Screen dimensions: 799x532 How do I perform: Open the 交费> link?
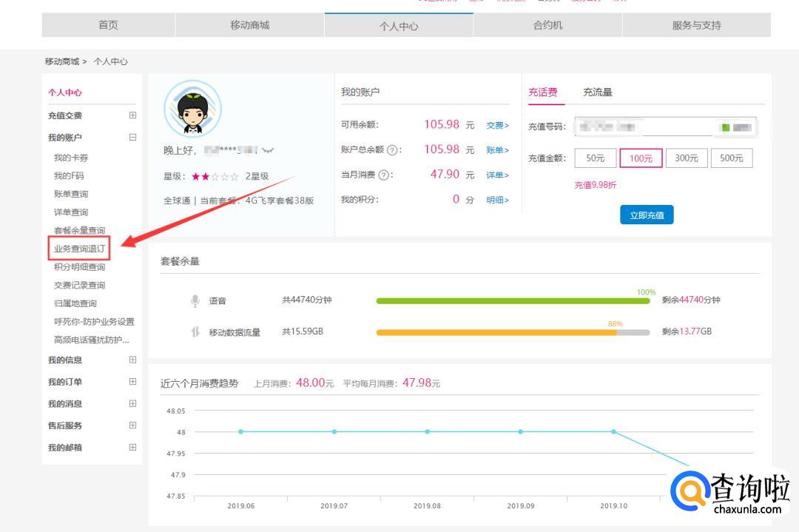[x=497, y=125]
